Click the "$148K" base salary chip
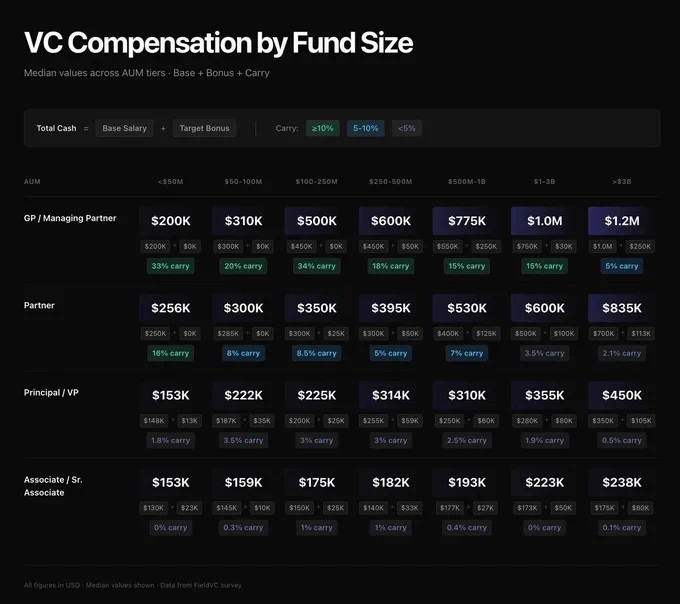The image size is (680, 604). tap(154, 421)
